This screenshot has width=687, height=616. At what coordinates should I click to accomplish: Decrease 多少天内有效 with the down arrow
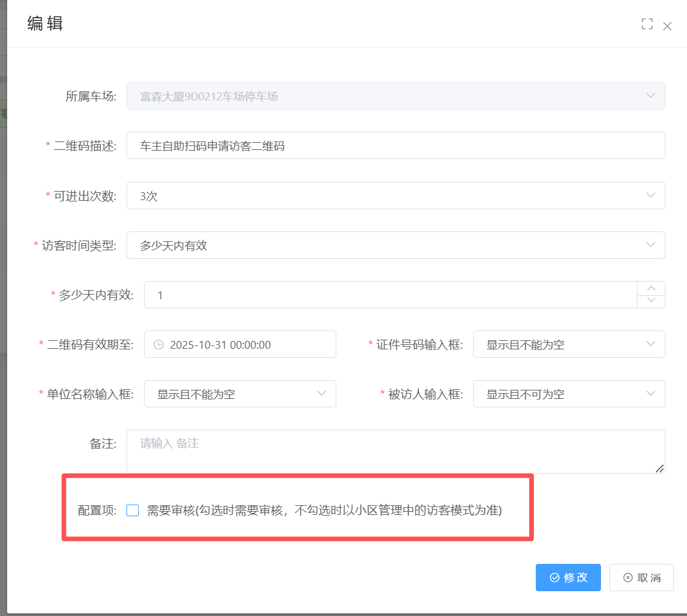coord(651,301)
